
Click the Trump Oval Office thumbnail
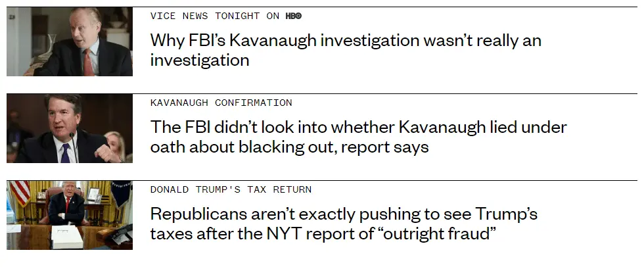(x=70, y=214)
